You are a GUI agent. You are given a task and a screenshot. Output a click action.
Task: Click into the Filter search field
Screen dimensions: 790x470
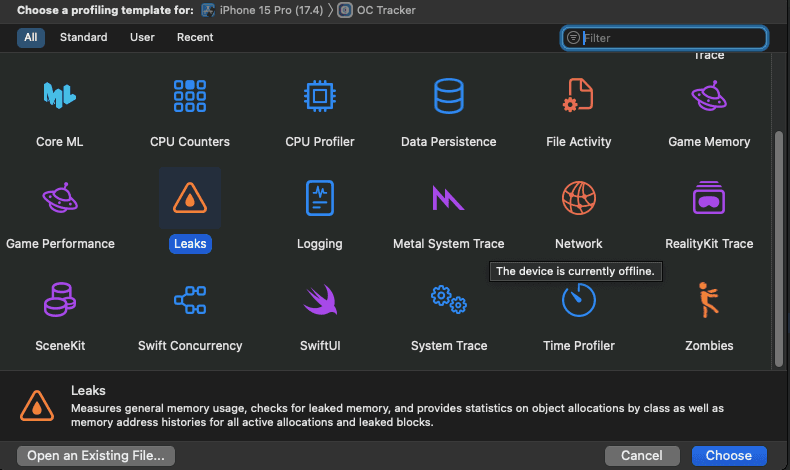coord(670,38)
